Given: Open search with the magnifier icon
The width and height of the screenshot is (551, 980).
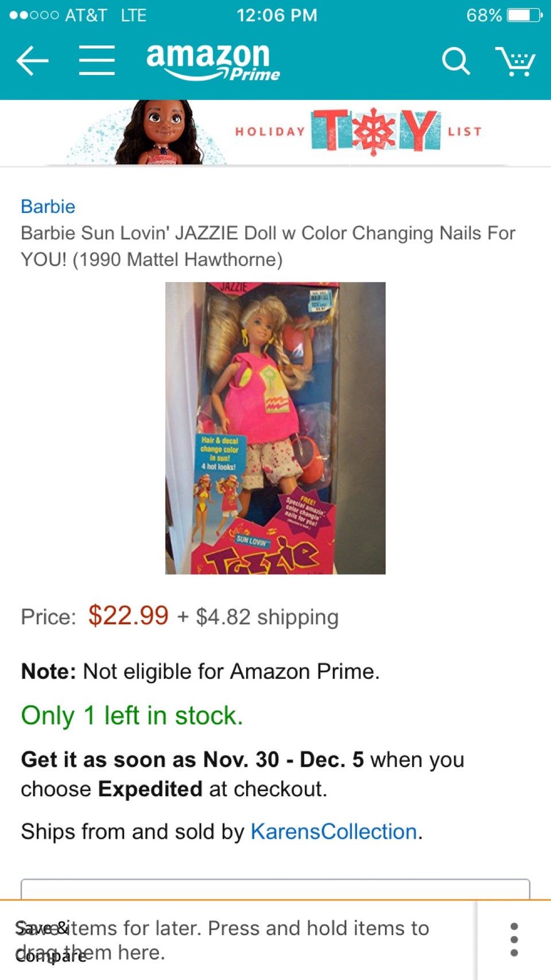Looking at the screenshot, I should coord(456,61).
